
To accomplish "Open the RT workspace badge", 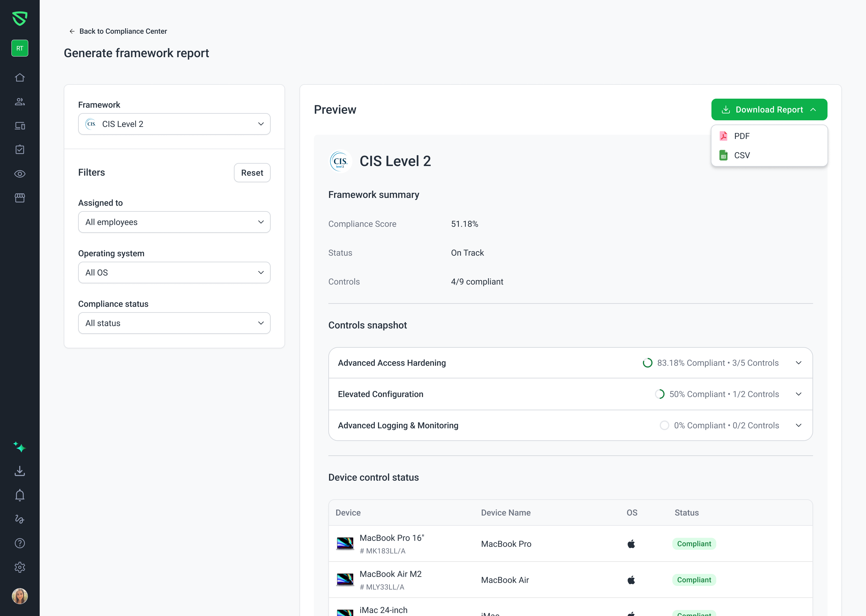I will pyautogui.click(x=20, y=48).
